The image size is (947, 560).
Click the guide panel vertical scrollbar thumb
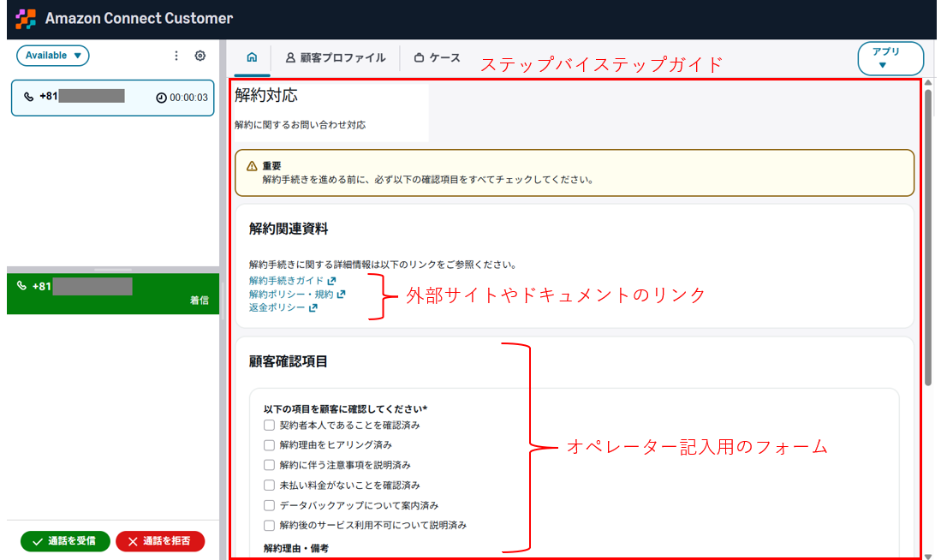click(x=928, y=237)
